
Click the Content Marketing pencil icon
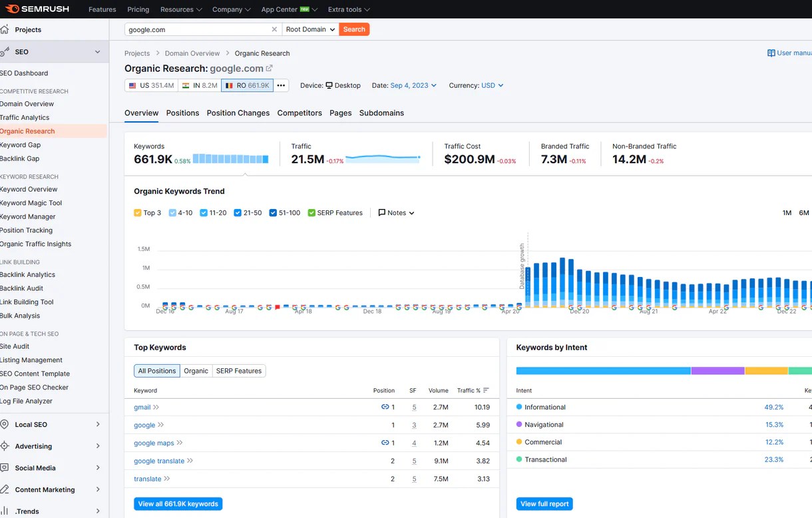5,489
